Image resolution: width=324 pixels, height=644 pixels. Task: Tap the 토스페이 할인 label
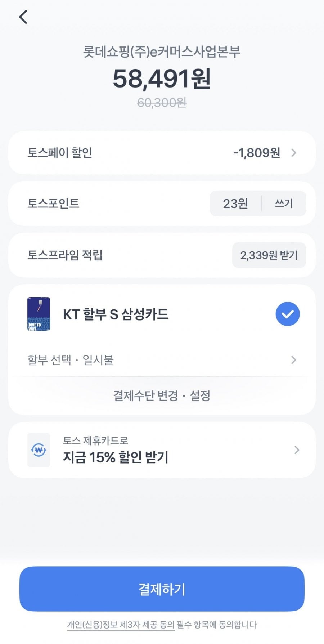[x=60, y=153]
